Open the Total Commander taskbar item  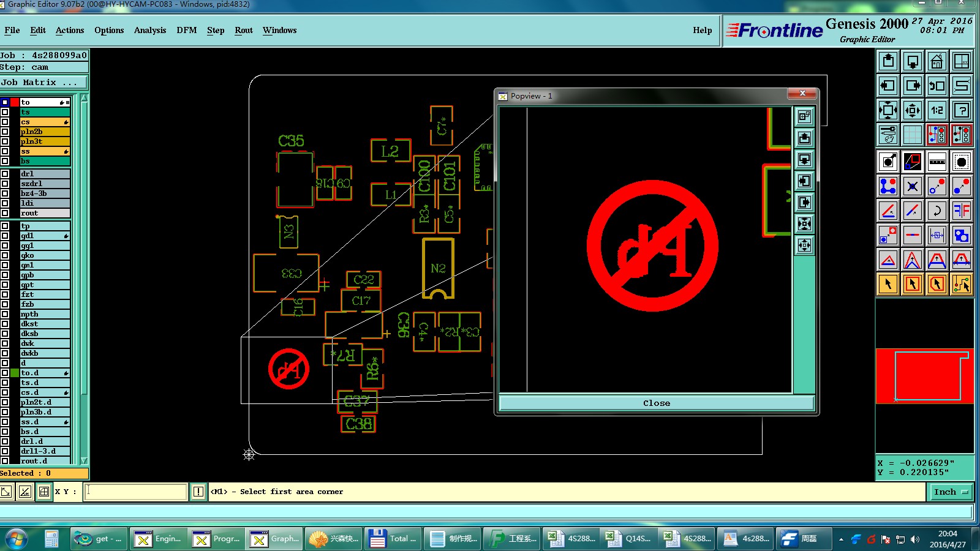coord(393,539)
